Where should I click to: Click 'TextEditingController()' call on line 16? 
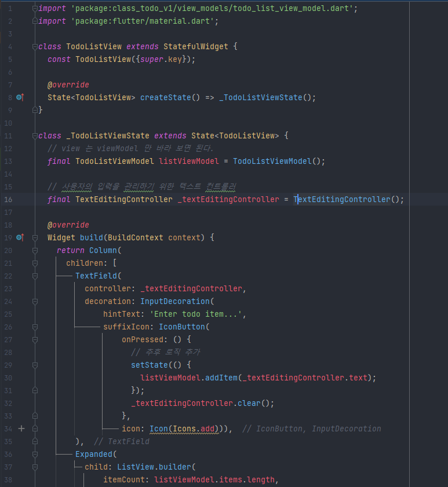tap(347, 199)
